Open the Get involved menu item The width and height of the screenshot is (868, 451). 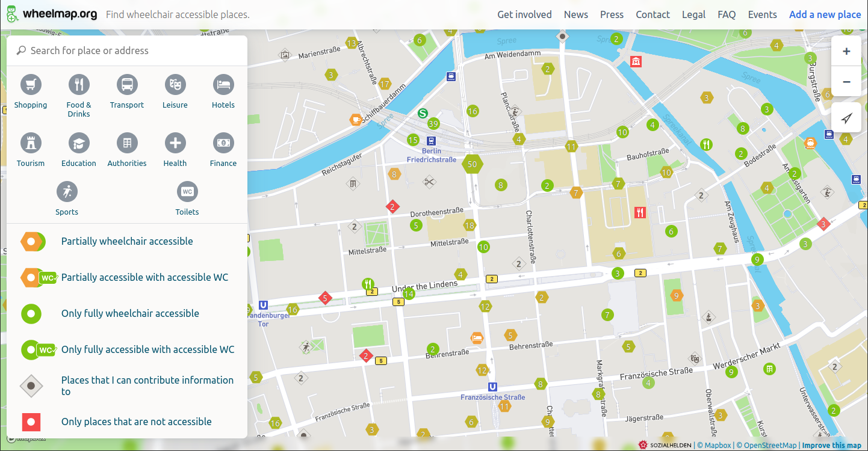pos(524,14)
